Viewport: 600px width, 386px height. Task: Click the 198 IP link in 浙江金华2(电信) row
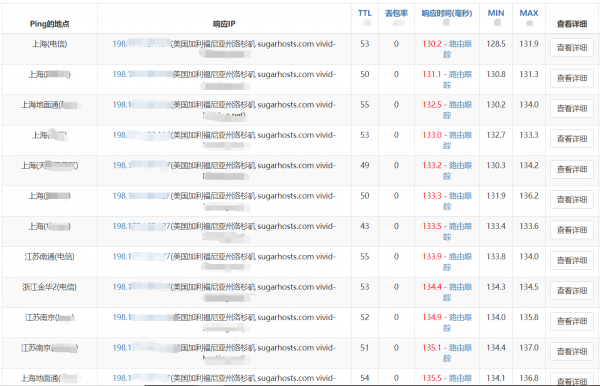click(141, 287)
